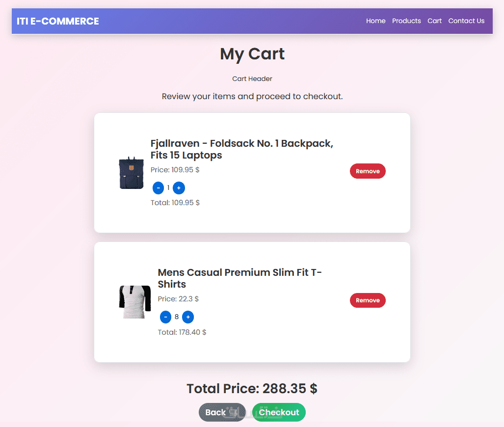Select Cart in the navigation bar
The width and height of the screenshot is (504, 427).
(434, 21)
